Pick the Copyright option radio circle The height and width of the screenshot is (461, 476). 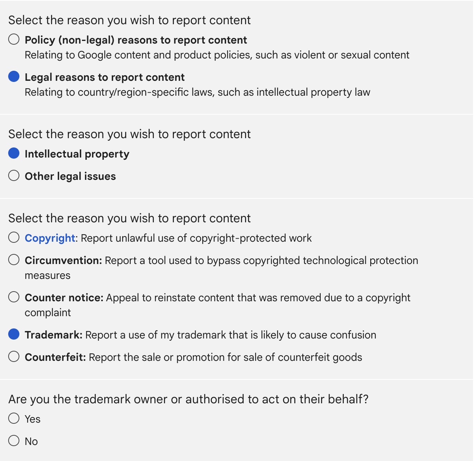14,238
